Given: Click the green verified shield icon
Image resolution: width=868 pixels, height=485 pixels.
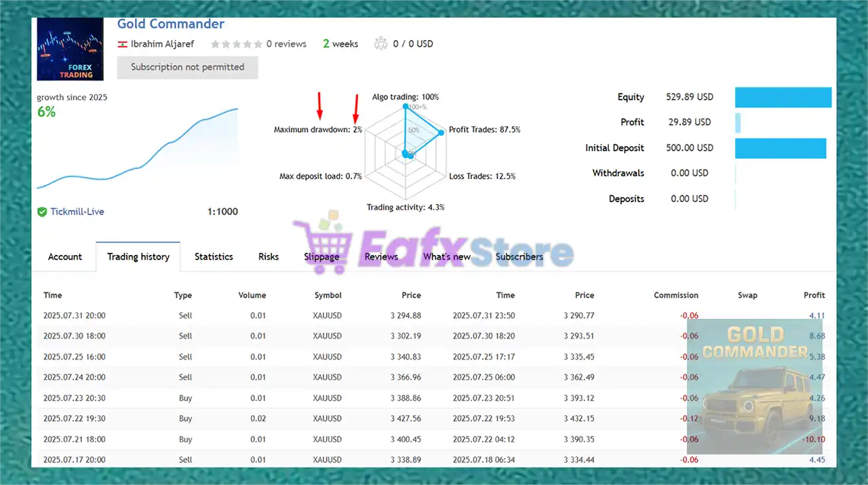Looking at the screenshot, I should point(42,212).
